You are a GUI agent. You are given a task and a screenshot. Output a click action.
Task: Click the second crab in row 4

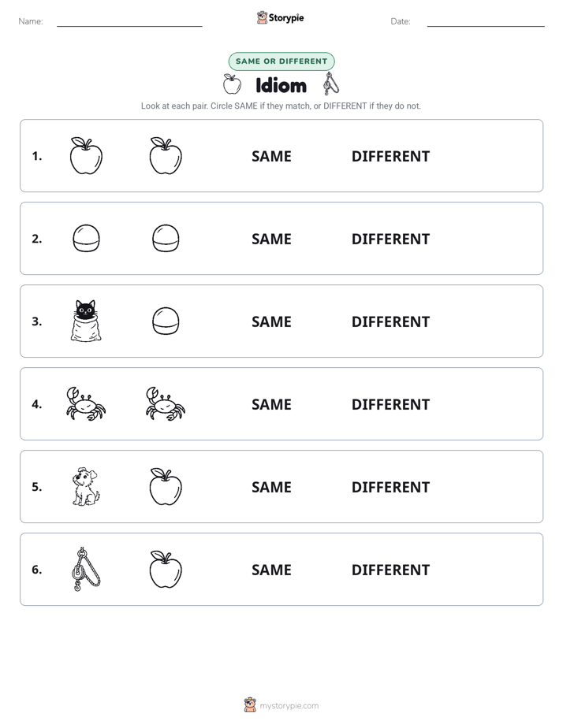166,404
